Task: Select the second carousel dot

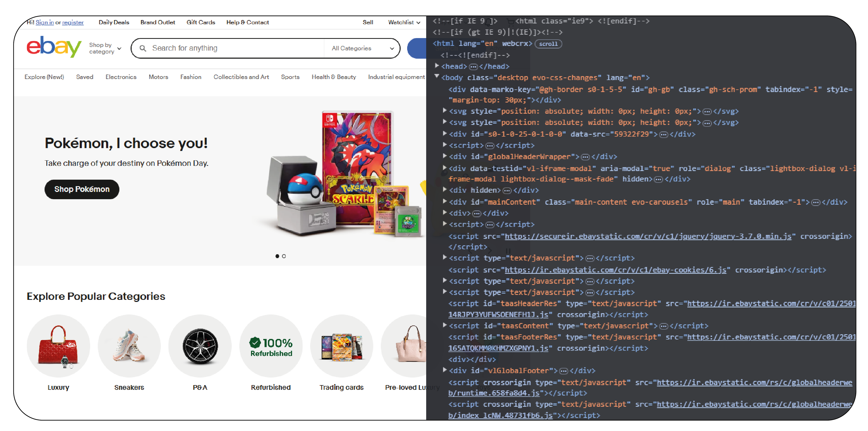Action: point(284,256)
